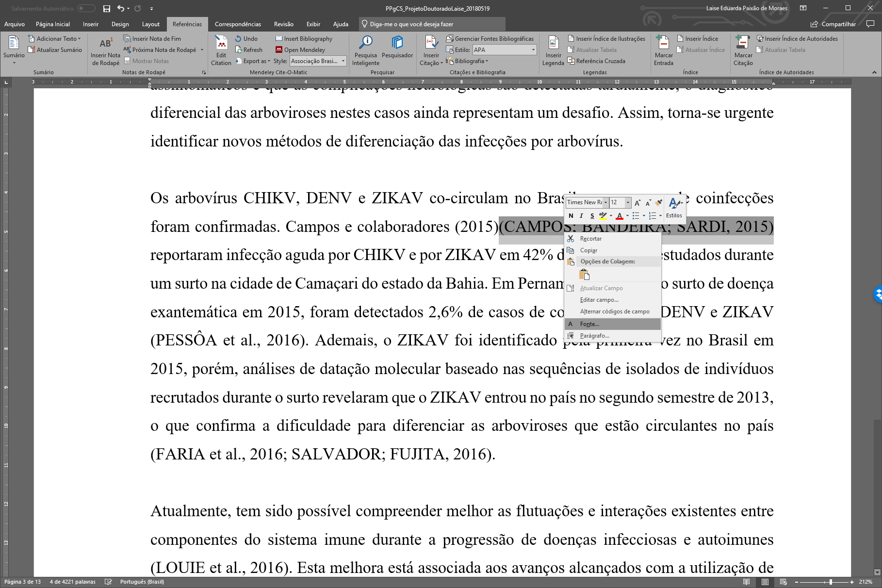Open the Revisão ribbon tab
The width and height of the screenshot is (882, 588).
point(283,24)
